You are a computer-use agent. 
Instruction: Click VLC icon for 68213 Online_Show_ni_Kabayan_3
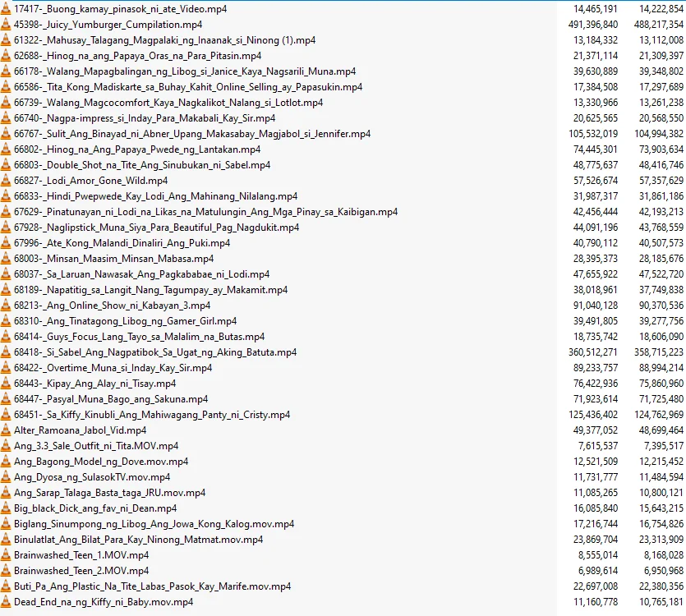pyautogui.click(x=5, y=305)
